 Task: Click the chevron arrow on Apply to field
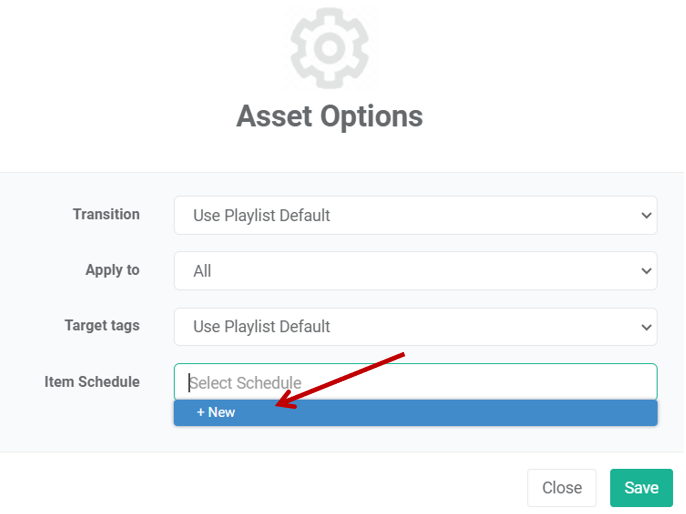point(646,271)
